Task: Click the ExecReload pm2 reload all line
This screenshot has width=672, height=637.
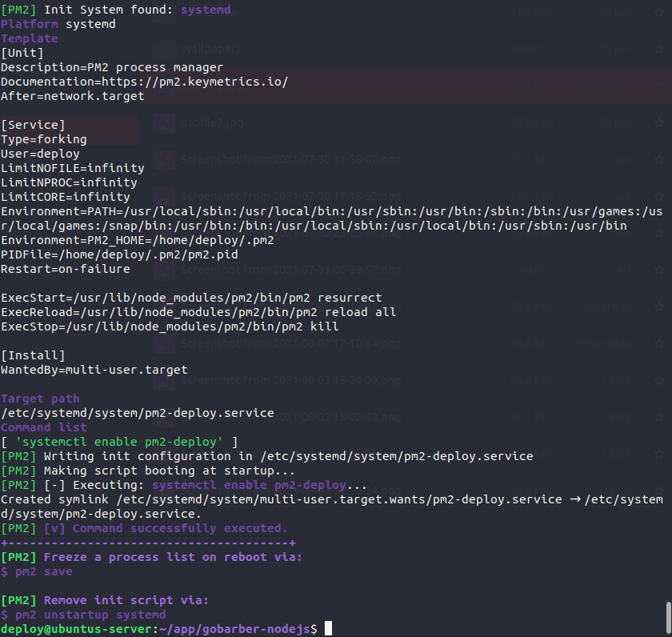Action: coord(198,312)
